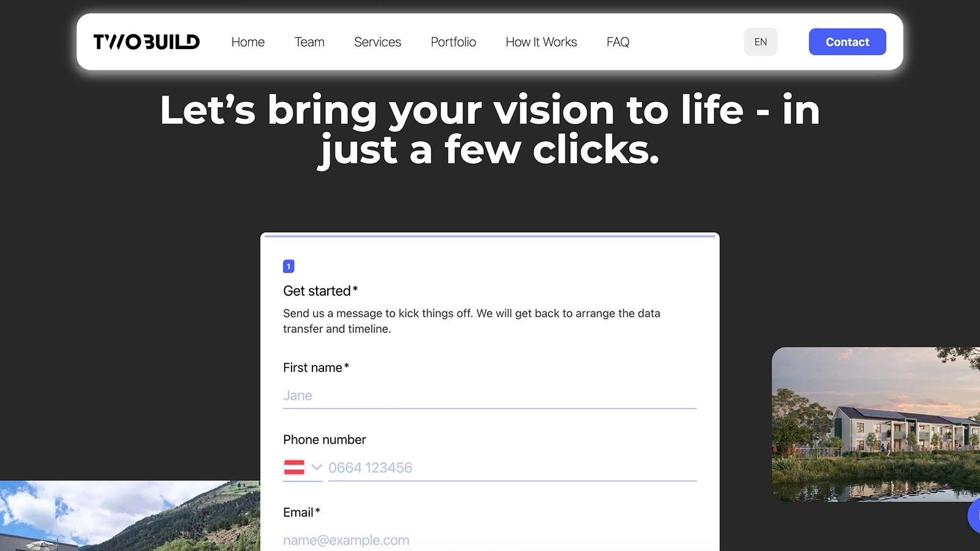
Task: Click the "Get started" heading text
Action: point(320,291)
